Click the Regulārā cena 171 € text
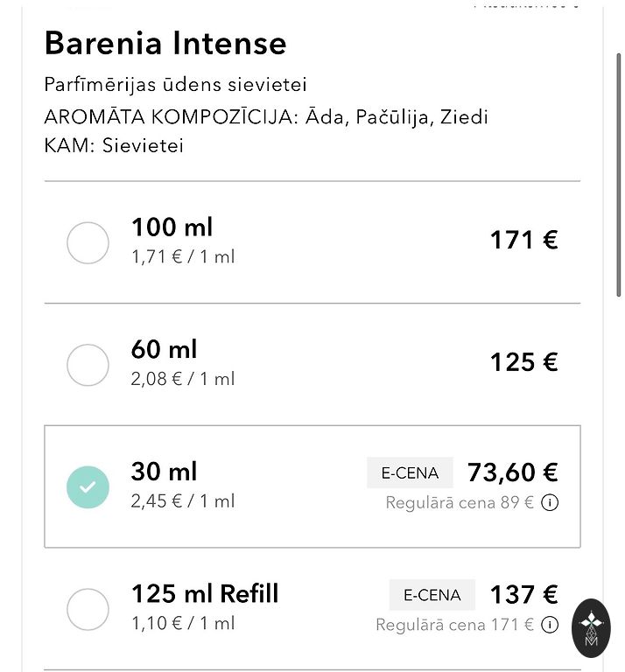Image resolution: width=625 pixels, height=672 pixels. point(454,625)
